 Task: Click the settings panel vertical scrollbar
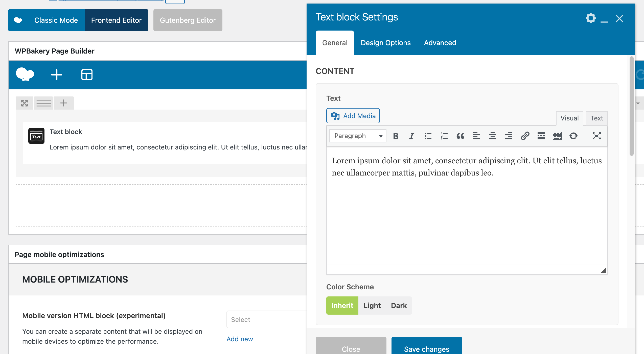point(631,106)
